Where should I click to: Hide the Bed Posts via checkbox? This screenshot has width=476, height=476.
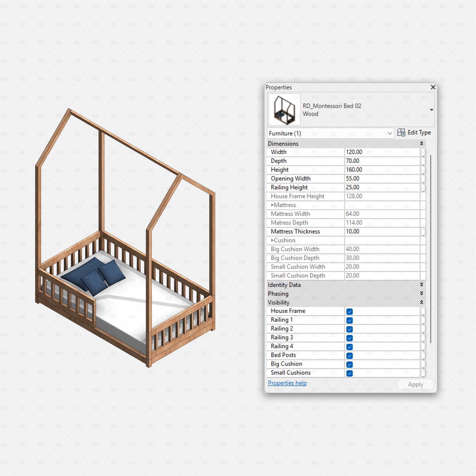[349, 355]
